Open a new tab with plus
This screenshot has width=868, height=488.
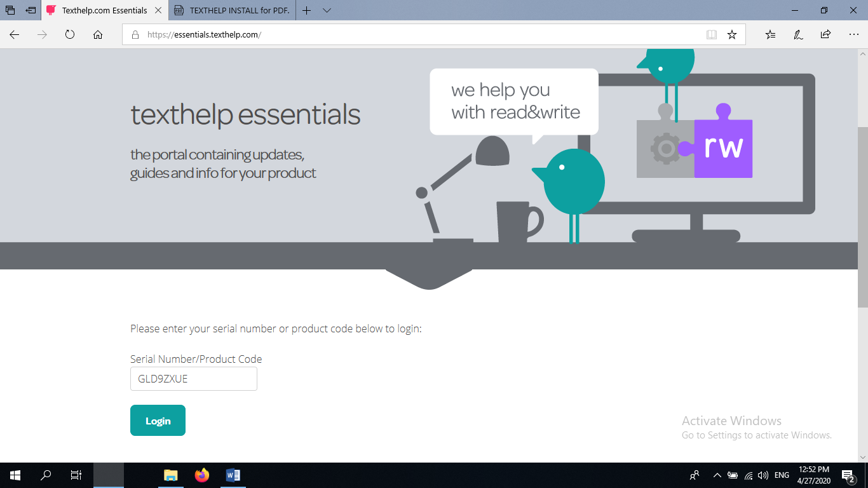coord(307,10)
